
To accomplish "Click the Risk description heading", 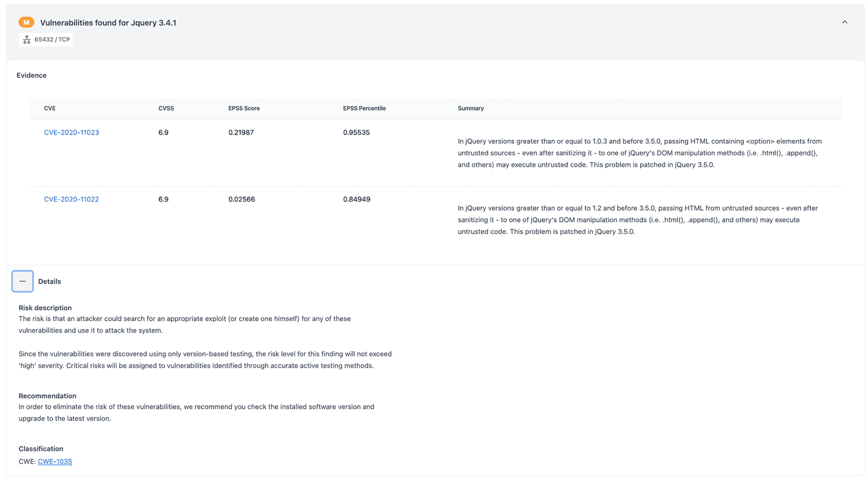I will pyautogui.click(x=45, y=307).
